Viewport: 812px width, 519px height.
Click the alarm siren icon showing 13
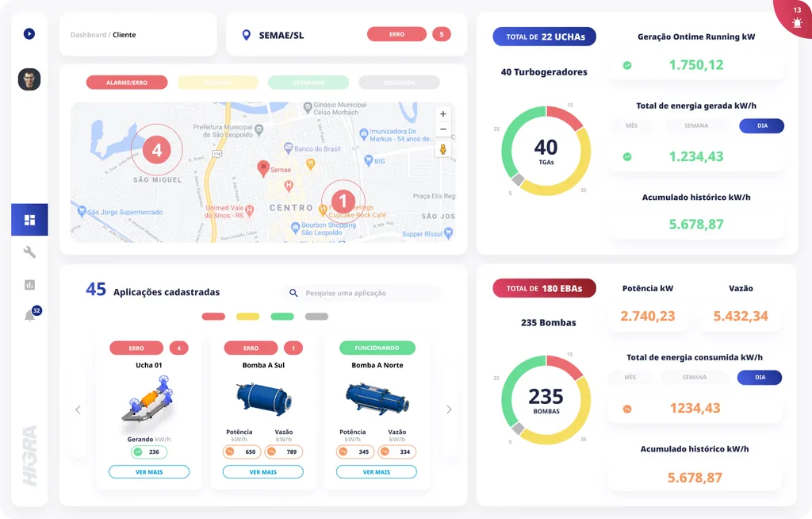coord(796,22)
